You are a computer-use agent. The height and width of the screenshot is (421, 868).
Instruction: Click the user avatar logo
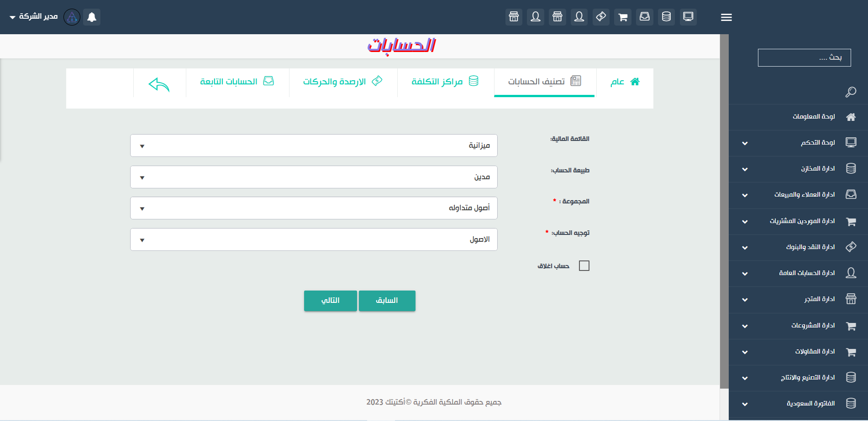72,17
